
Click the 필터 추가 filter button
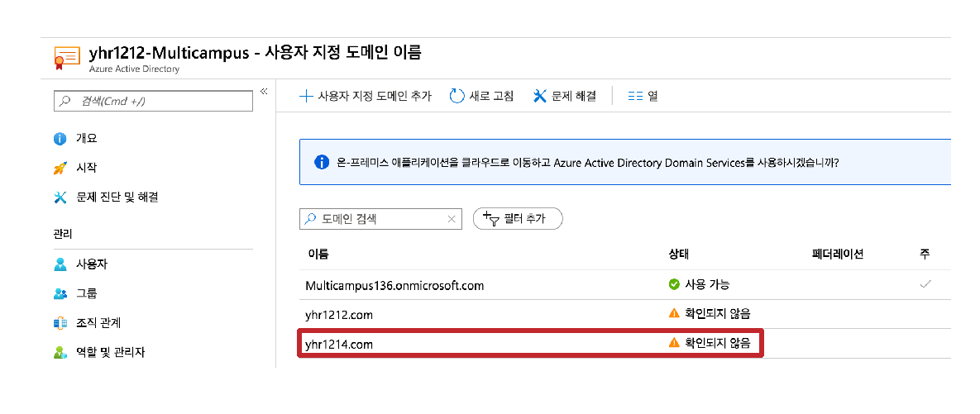(x=519, y=218)
